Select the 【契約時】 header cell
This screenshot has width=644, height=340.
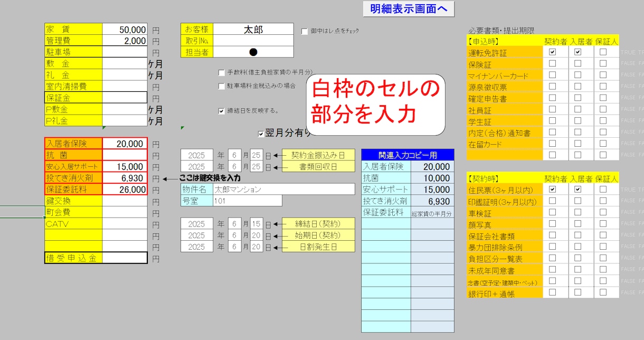click(x=505, y=178)
